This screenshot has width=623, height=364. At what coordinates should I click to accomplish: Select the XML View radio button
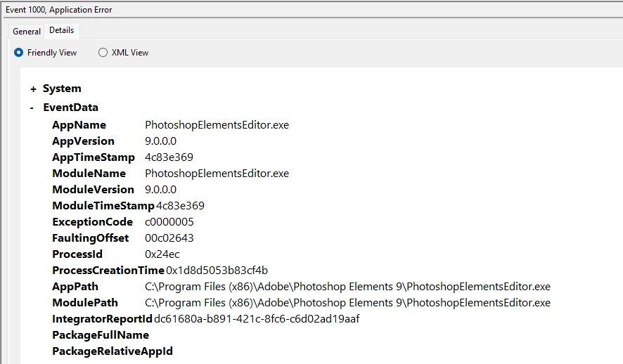click(103, 53)
